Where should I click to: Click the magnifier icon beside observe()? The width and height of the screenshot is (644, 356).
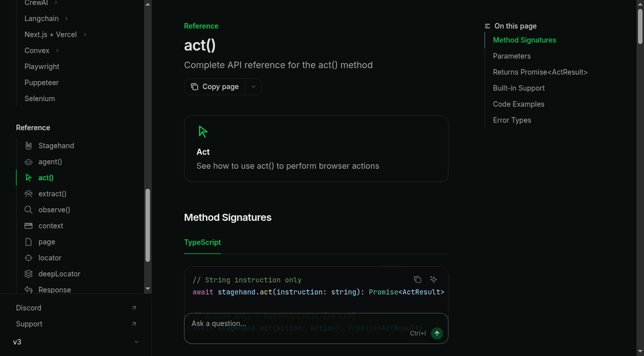[x=28, y=210]
